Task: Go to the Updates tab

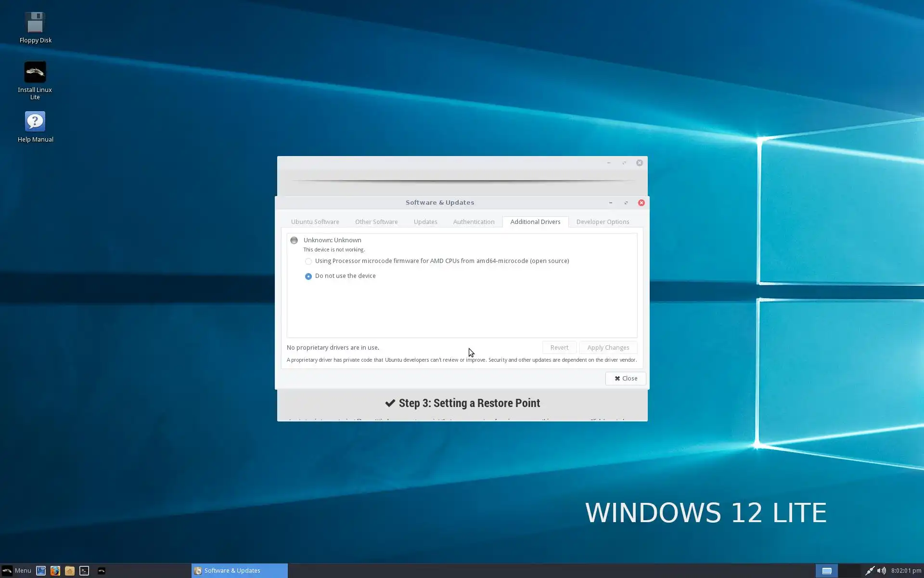Action: [x=425, y=222]
